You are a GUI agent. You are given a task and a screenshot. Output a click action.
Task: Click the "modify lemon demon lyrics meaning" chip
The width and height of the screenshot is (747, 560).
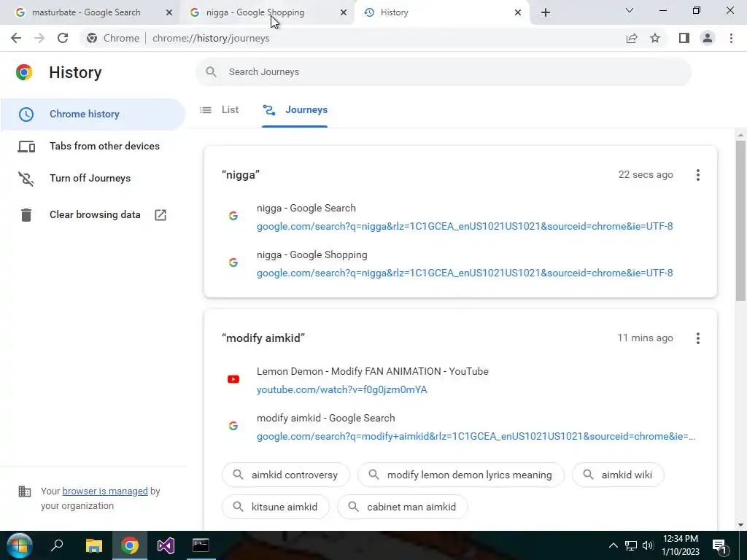pos(461,475)
